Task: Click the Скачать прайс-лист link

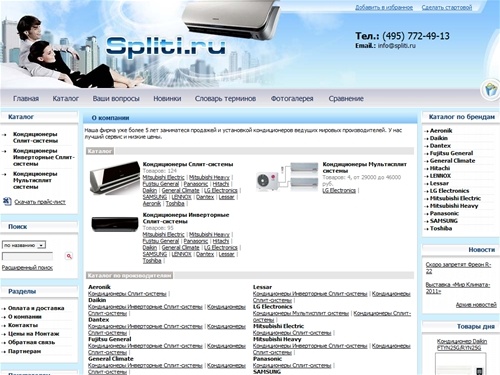Action: tap(40, 202)
